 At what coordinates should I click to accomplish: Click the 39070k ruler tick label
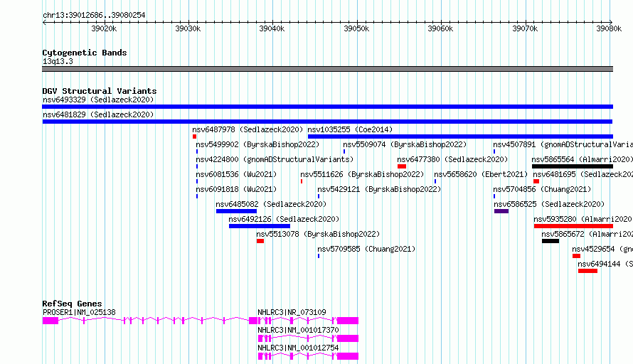tap(525, 28)
